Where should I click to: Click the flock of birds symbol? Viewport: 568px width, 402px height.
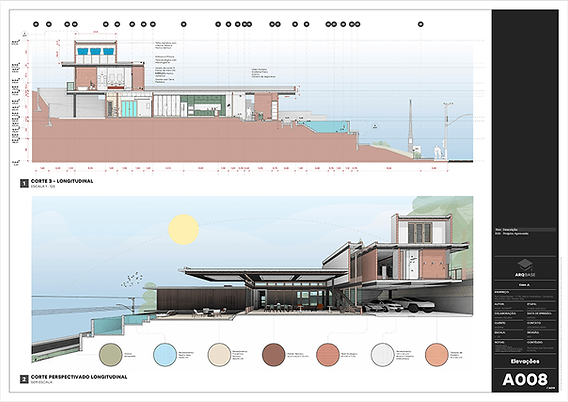pos(131,279)
